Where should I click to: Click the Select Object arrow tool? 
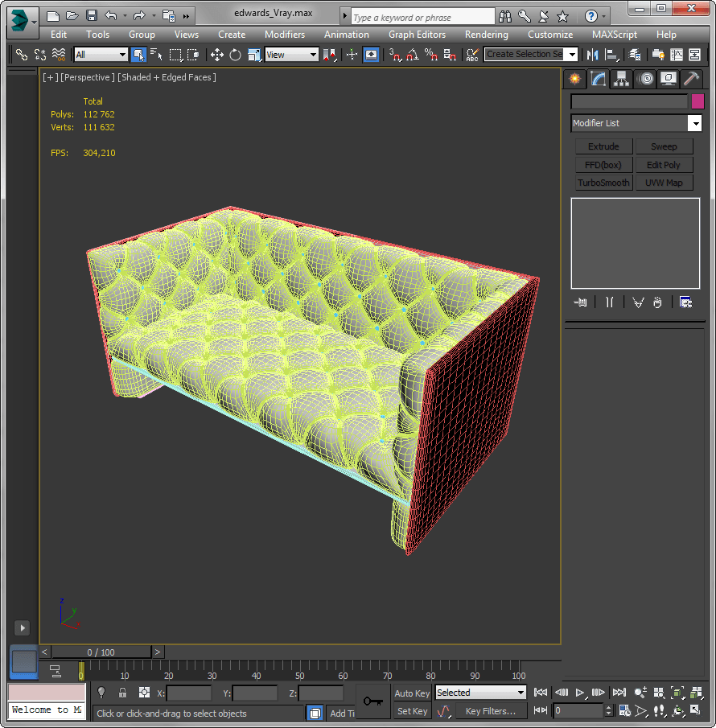pos(138,55)
